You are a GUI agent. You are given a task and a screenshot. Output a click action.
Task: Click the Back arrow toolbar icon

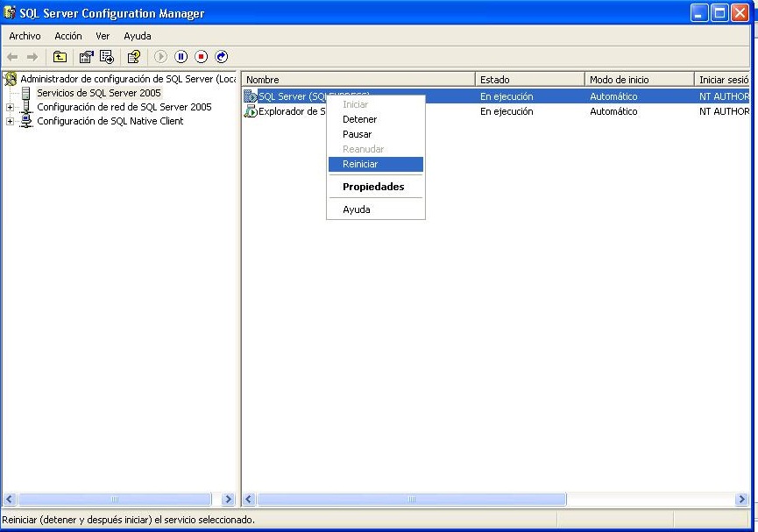(x=12, y=57)
